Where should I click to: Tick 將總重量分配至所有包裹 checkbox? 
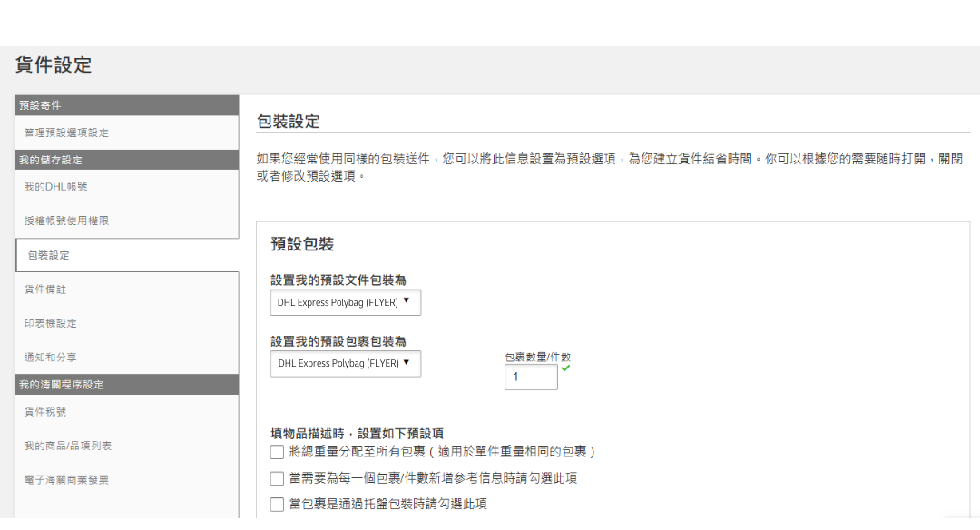pyautogui.click(x=277, y=452)
